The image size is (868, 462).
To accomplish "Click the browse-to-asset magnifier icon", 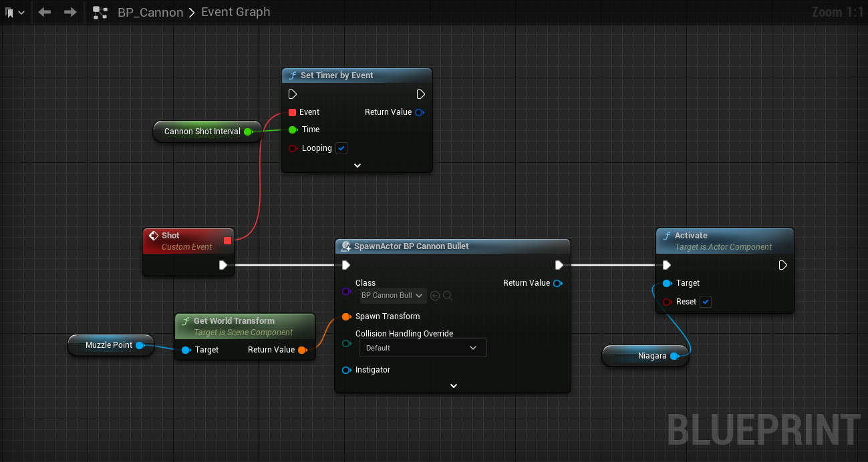I will point(448,295).
